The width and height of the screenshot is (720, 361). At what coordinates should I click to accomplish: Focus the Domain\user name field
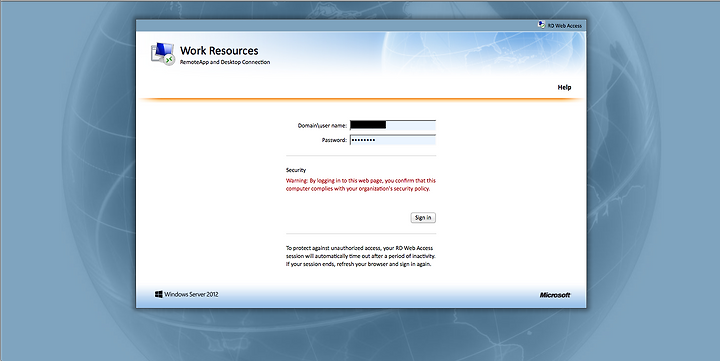[393, 125]
